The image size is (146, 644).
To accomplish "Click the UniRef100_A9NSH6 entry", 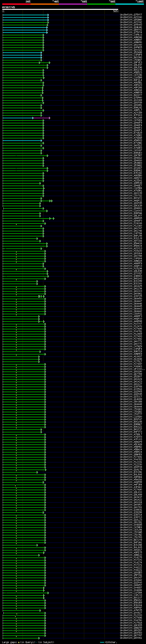I will (131, 37).
